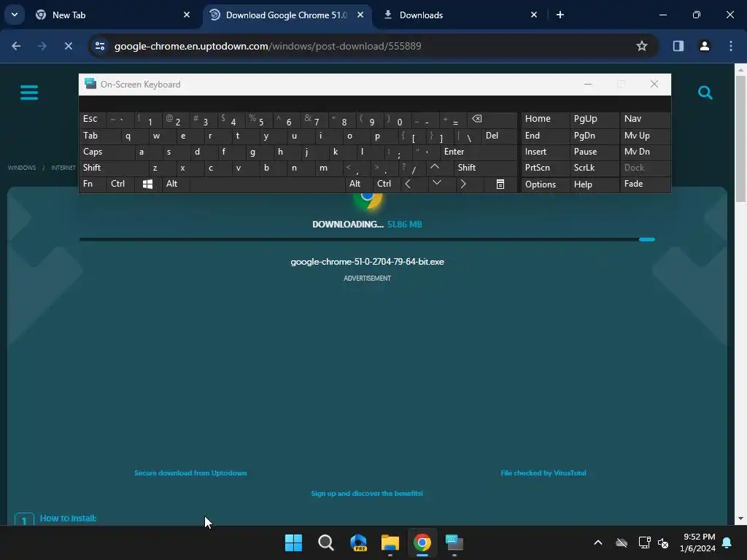Click the Enter key
The height and width of the screenshot is (560, 747).
[479, 152]
